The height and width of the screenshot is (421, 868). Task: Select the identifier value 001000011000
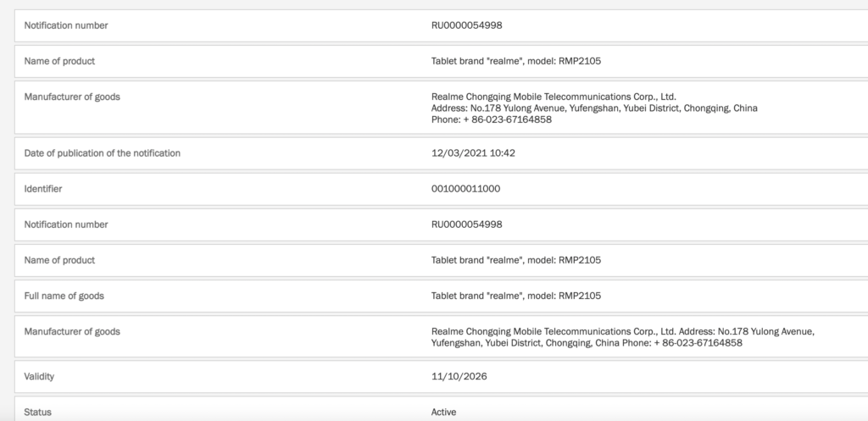(465, 189)
